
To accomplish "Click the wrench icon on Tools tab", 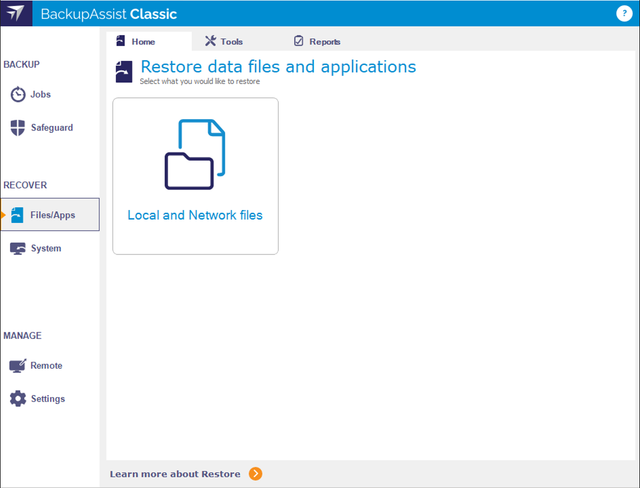I will [210, 41].
